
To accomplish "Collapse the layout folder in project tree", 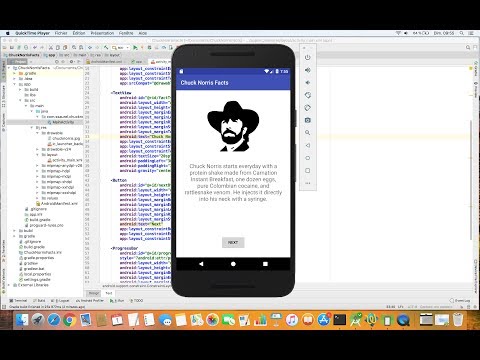I will 37,155.
